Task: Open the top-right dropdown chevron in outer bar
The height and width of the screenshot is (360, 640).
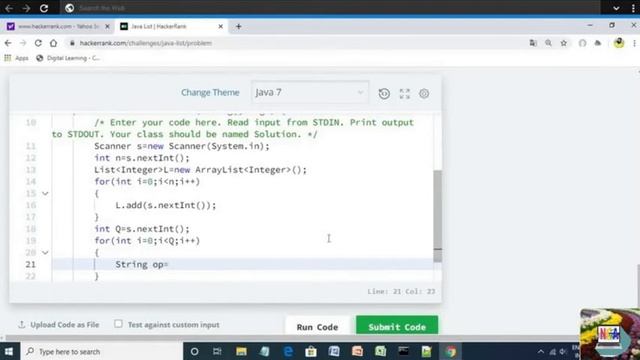Action: (616, 8)
